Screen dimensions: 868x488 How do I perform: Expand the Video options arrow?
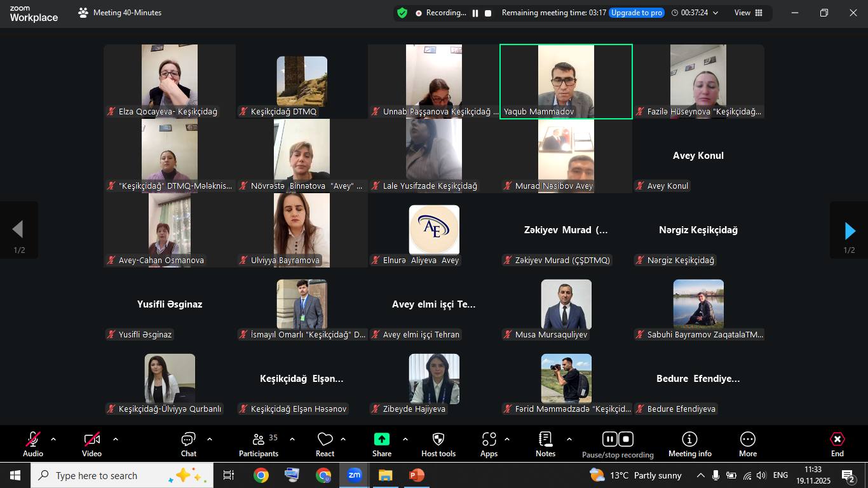116,439
